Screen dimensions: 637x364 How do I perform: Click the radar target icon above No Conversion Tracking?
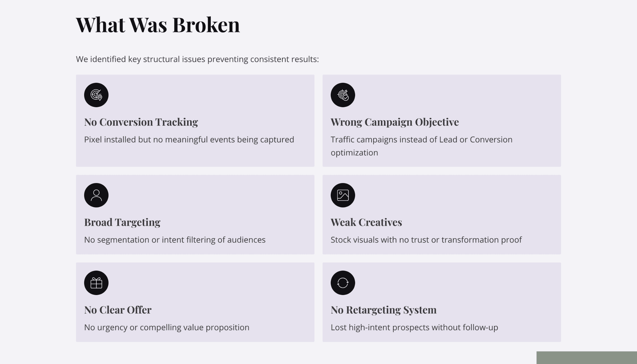point(96,95)
